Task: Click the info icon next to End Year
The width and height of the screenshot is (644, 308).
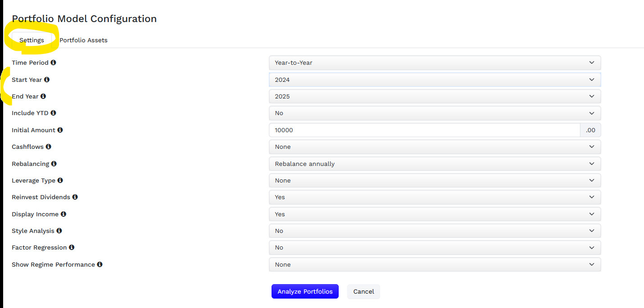Action: [x=43, y=96]
